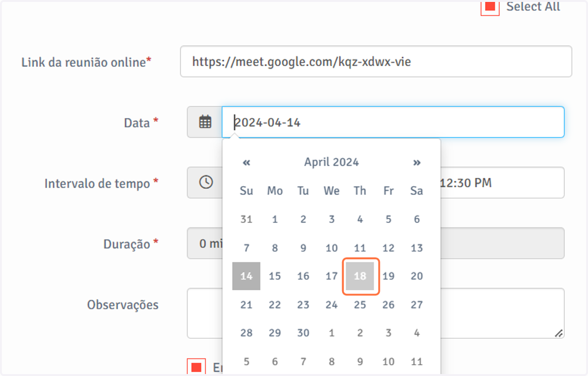Select May 1 in the calendar
The height and width of the screenshot is (376, 588).
[332, 333]
